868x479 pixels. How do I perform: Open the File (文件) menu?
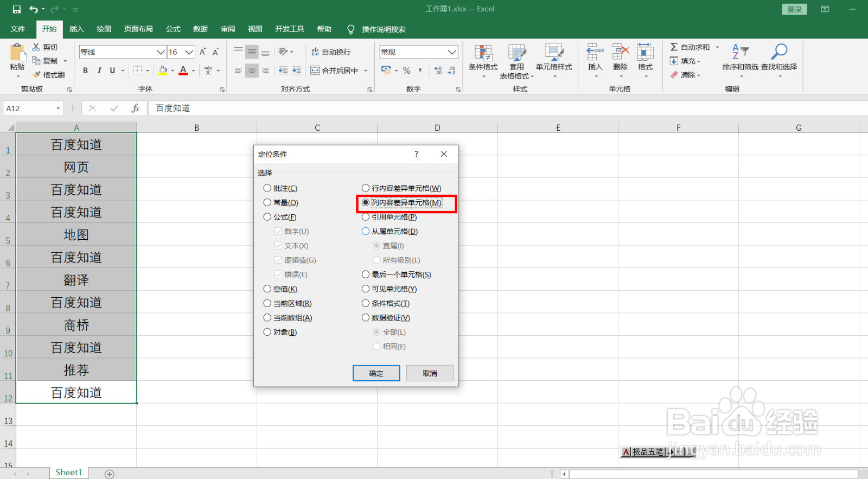17,29
